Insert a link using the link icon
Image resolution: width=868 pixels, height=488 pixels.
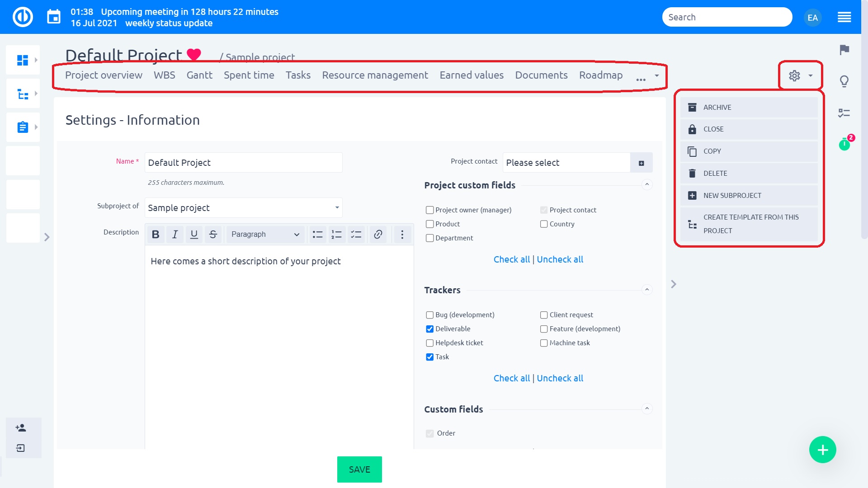click(378, 234)
